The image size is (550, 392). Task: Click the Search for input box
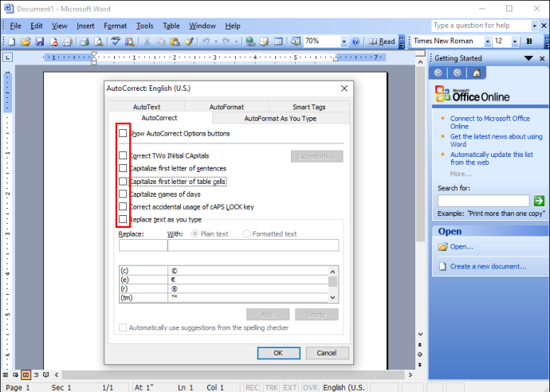click(x=483, y=201)
